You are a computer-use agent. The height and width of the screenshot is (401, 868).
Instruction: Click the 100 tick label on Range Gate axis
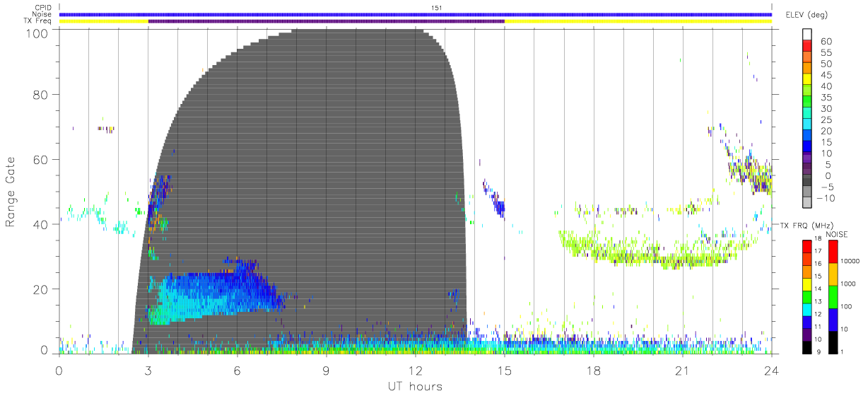pos(37,33)
